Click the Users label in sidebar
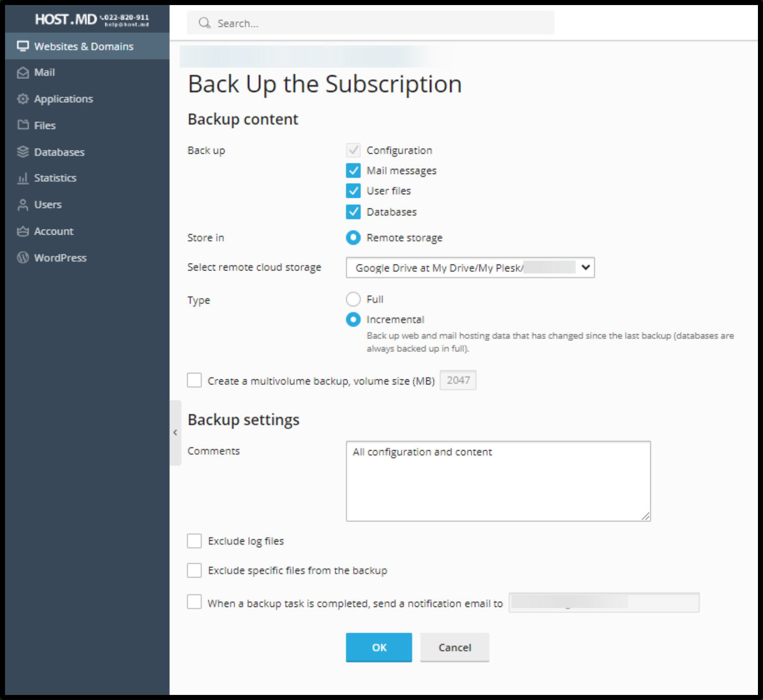 click(x=48, y=204)
